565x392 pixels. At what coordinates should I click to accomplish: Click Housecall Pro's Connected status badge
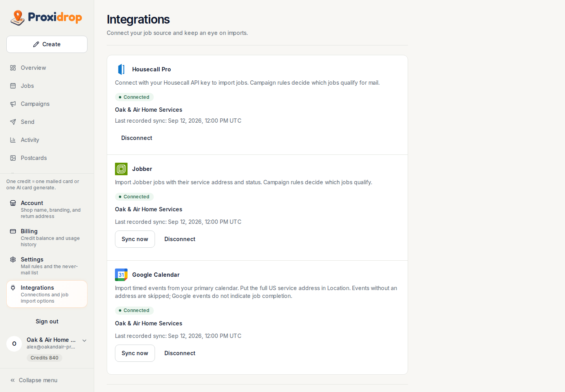point(134,97)
